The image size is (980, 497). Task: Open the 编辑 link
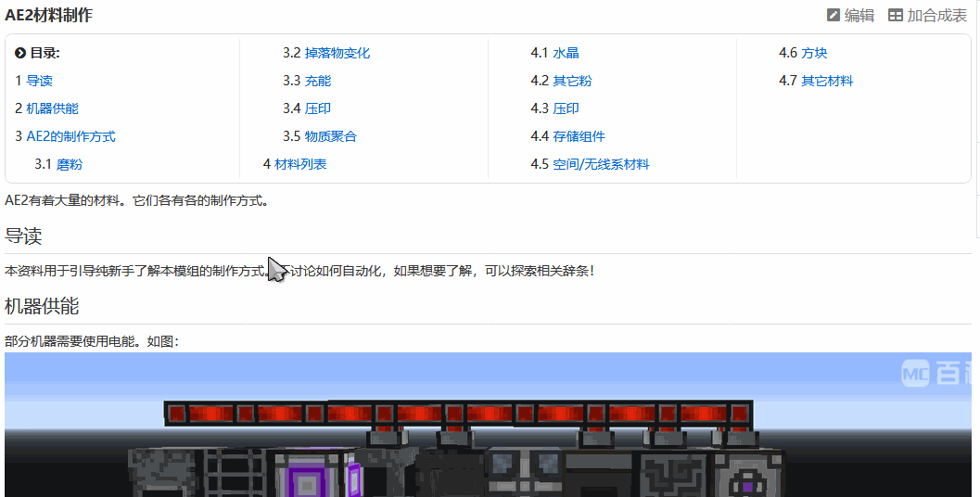[859, 15]
